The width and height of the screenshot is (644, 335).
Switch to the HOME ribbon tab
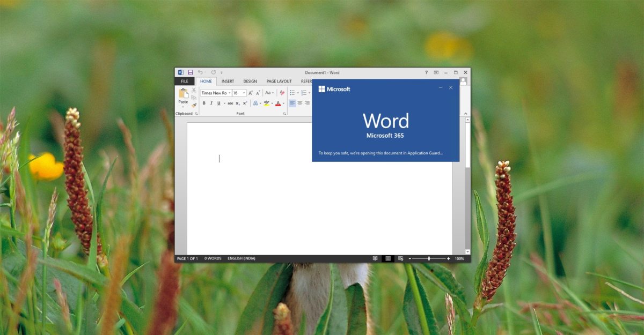(206, 81)
